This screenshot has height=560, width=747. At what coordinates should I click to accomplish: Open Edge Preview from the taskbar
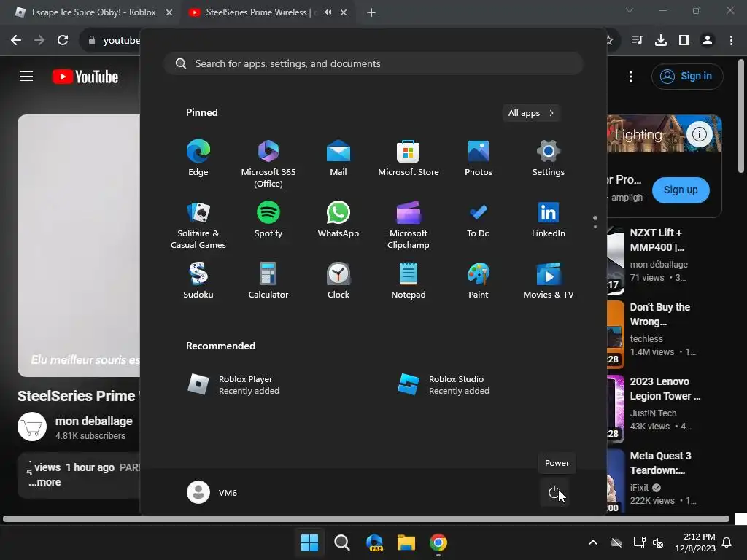pos(374,542)
